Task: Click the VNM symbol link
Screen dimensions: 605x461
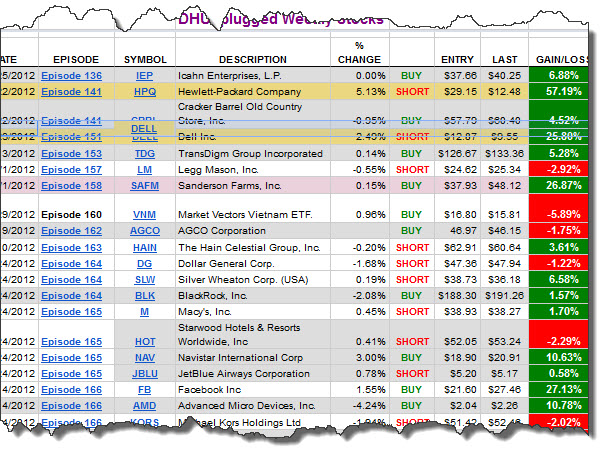Action: (145, 214)
